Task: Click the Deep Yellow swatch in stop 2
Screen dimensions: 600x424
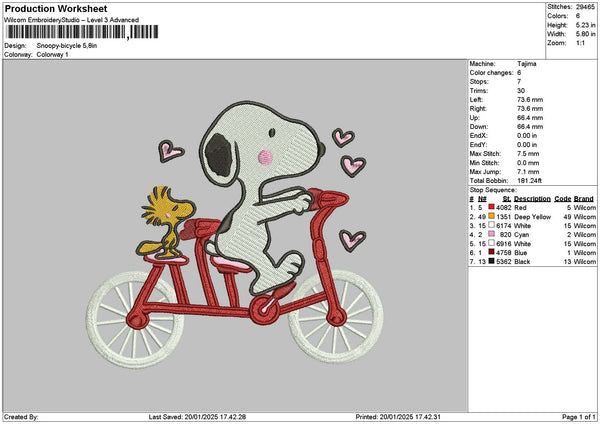Action: point(491,216)
